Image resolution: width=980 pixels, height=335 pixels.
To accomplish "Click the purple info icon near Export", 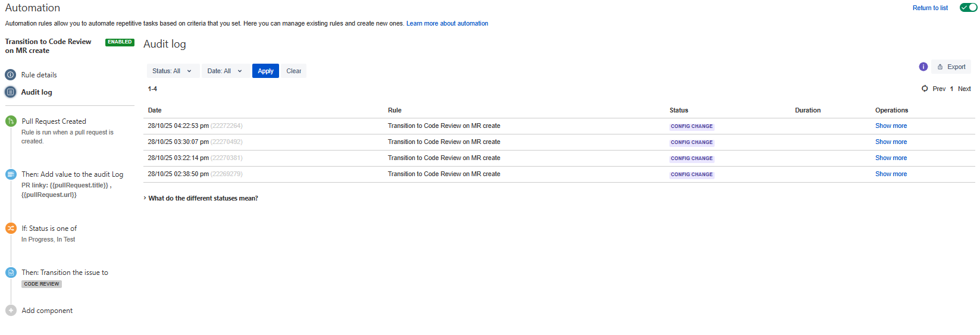I will 923,67.
